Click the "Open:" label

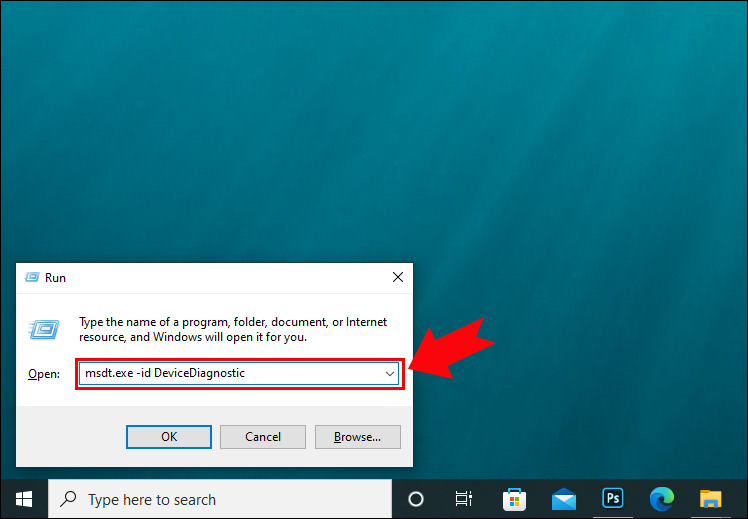tap(44, 374)
